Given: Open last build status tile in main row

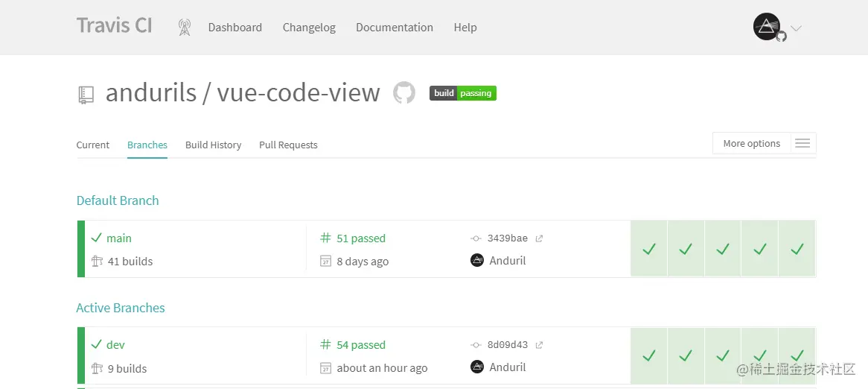Looking at the screenshot, I should pyautogui.click(x=797, y=248).
